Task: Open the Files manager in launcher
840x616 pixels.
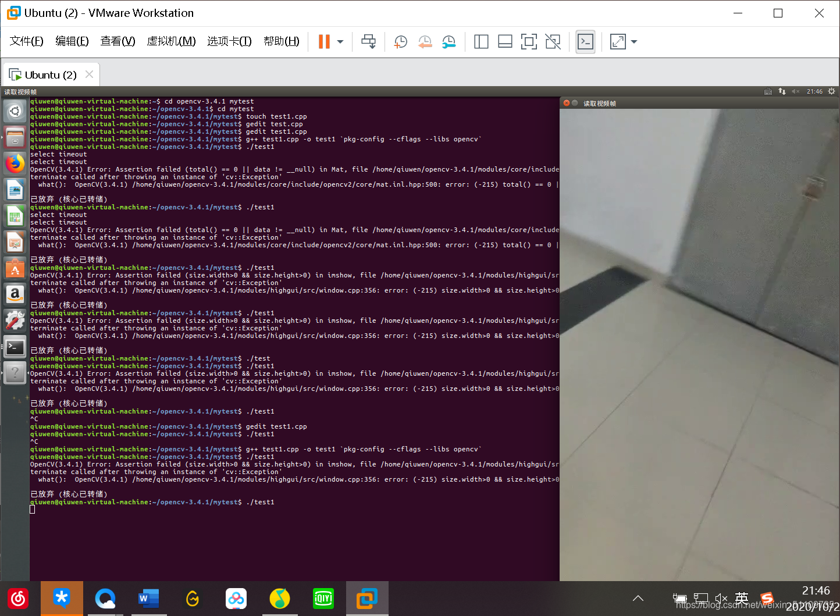Action: tap(15, 137)
